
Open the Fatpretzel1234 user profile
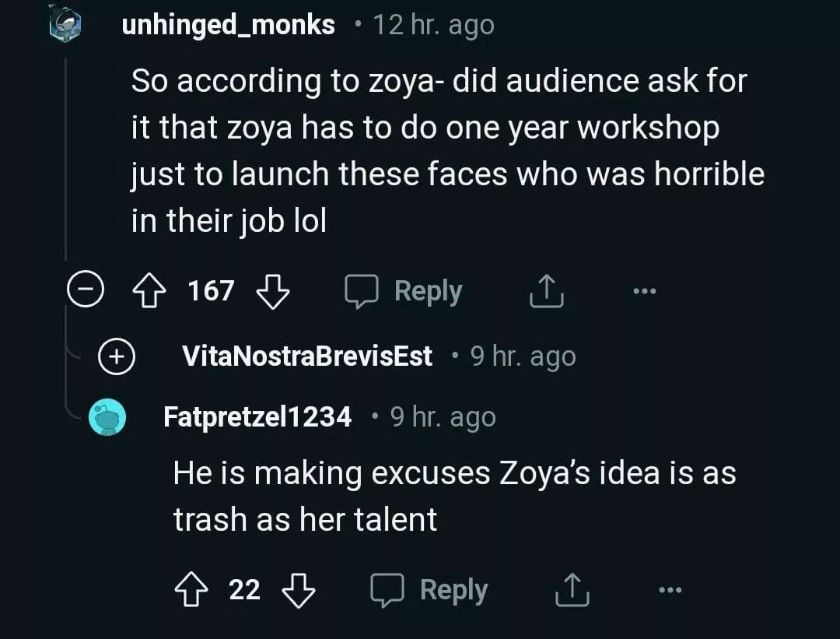tap(257, 417)
